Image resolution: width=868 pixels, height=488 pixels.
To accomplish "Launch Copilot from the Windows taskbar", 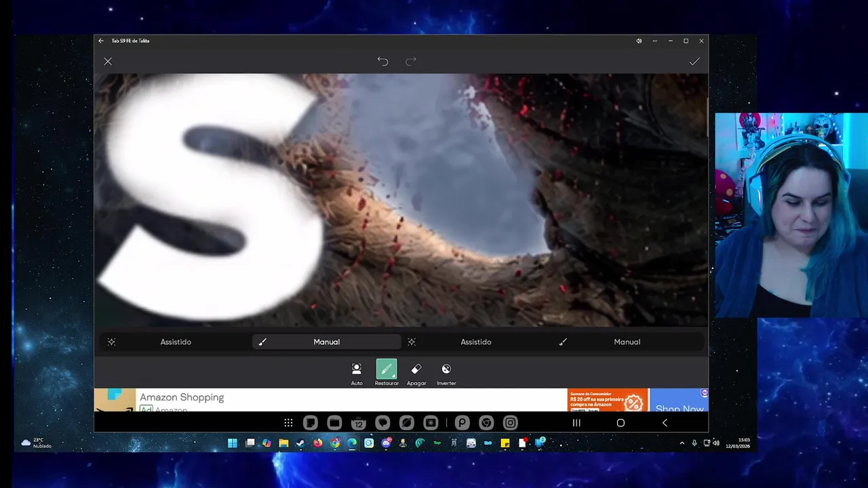I will click(x=267, y=443).
